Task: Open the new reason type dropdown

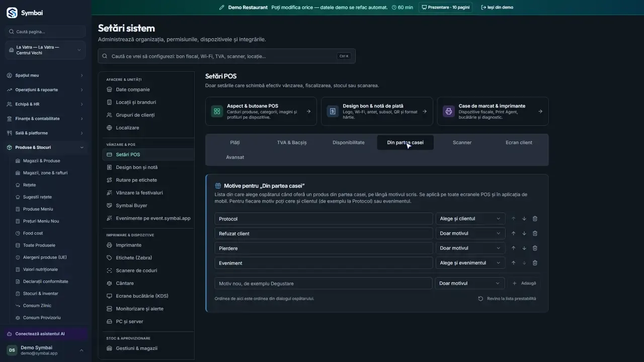Action: (x=469, y=283)
